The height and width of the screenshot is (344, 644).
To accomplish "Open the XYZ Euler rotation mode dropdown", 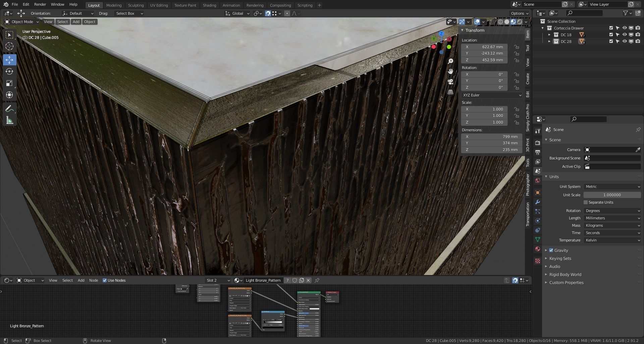I will (491, 95).
